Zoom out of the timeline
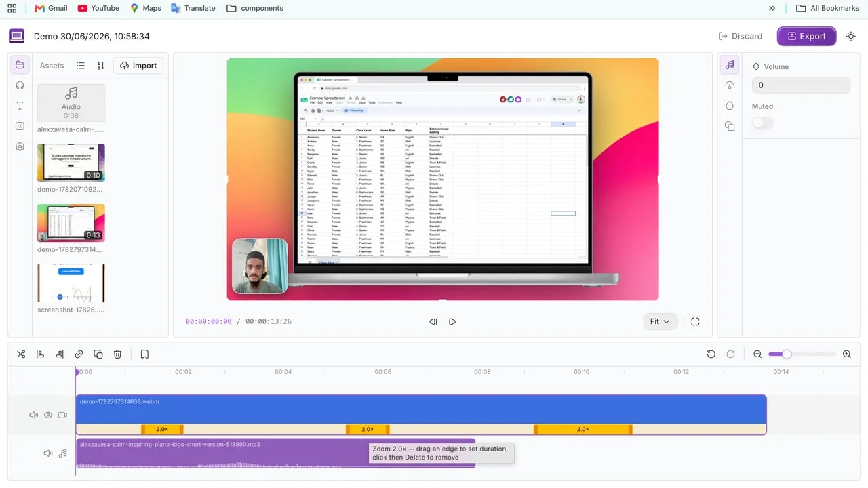This screenshot has height=488, width=868. pyautogui.click(x=757, y=354)
